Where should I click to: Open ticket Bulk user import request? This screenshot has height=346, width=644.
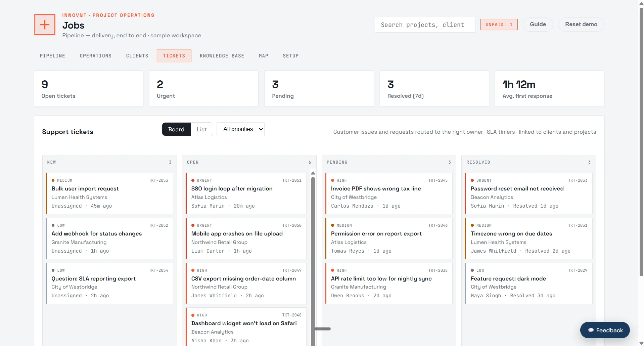click(109, 193)
